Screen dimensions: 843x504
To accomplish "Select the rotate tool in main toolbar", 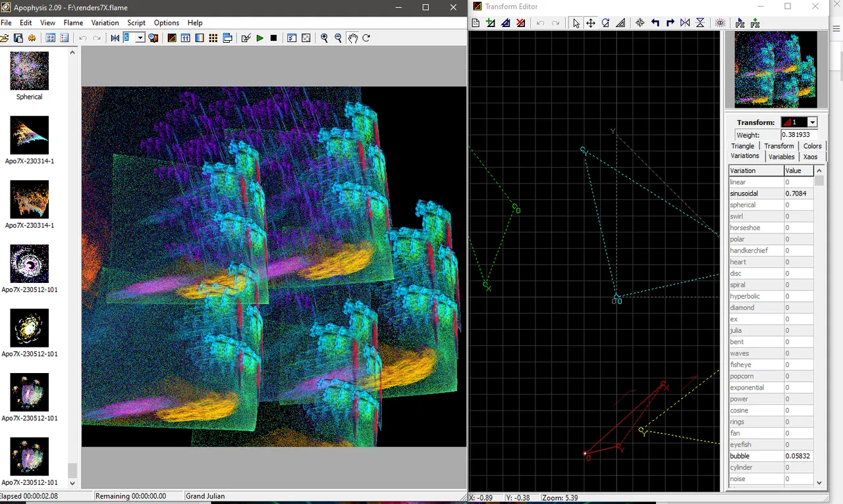I will point(366,38).
